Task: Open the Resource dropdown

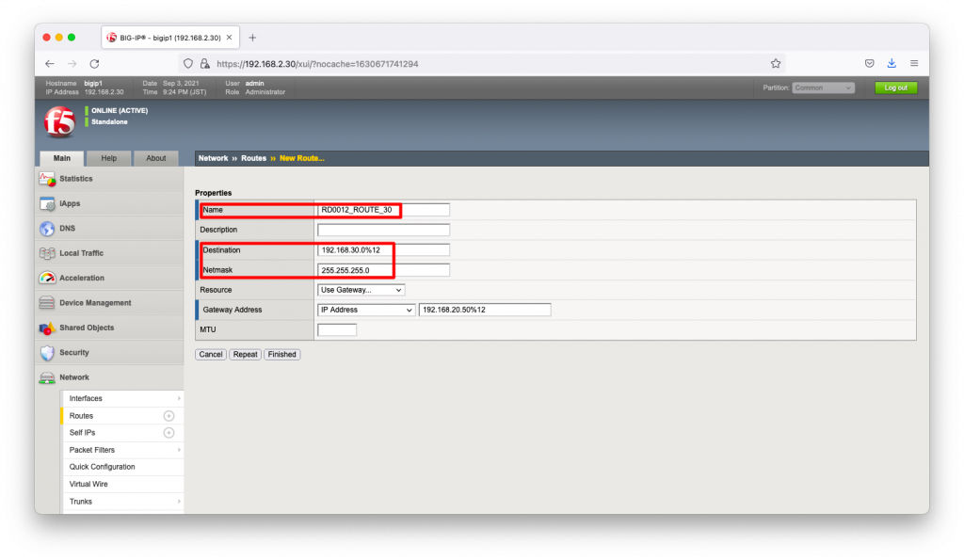Action: pos(361,290)
